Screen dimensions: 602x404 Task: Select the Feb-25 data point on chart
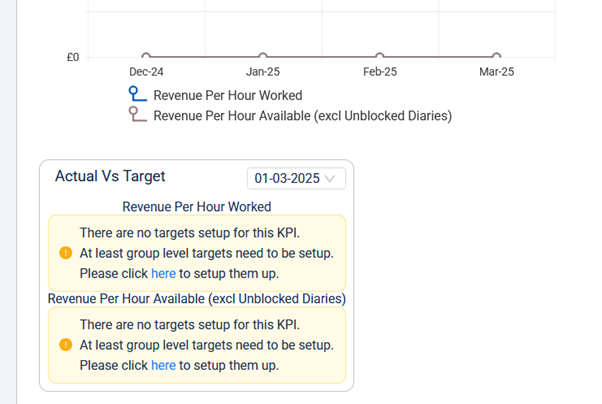(380, 56)
